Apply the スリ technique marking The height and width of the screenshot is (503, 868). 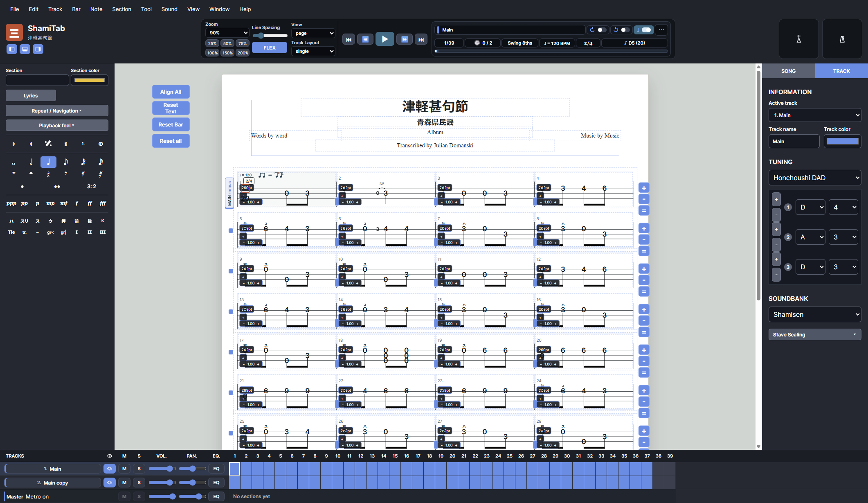[25, 221]
